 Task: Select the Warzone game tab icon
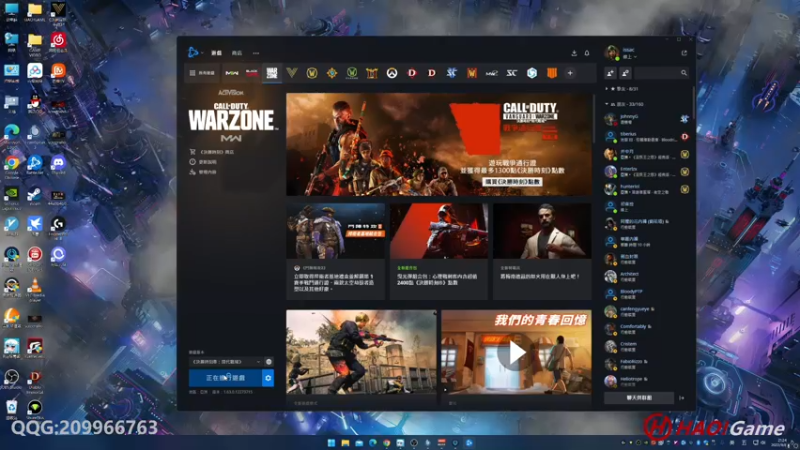click(272, 73)
